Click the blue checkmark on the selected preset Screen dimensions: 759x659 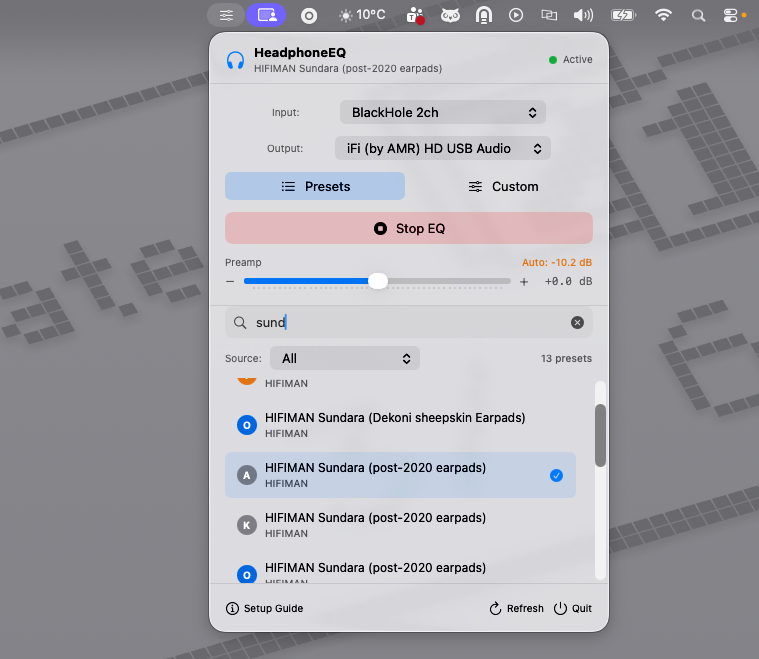pos(556,475)
